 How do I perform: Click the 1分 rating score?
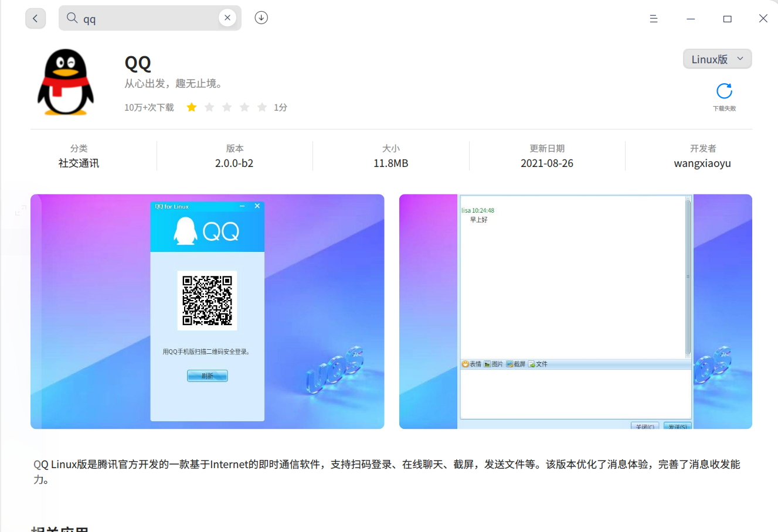tap(280, 107)
